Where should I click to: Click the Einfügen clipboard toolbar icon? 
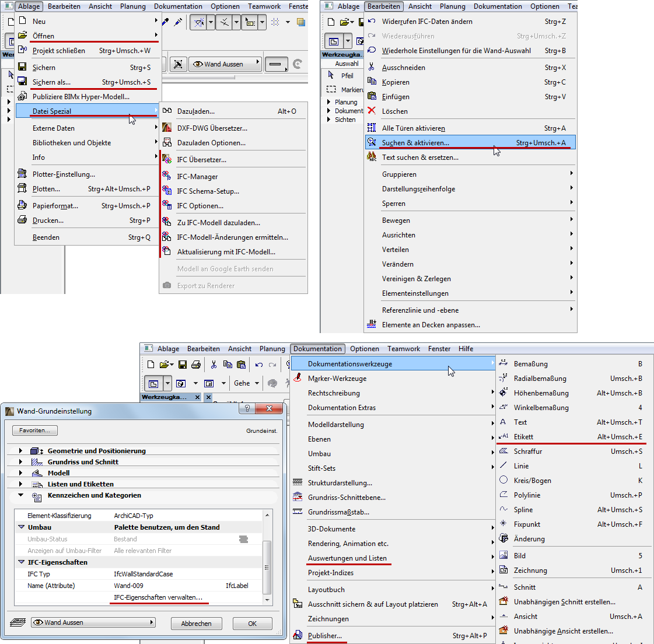point(242,364)
